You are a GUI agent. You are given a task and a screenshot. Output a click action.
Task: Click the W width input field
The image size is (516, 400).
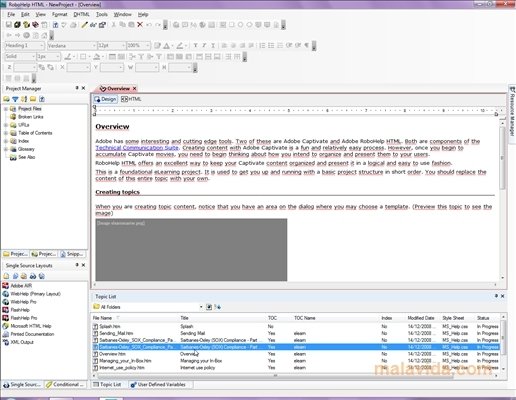(147, 67)
